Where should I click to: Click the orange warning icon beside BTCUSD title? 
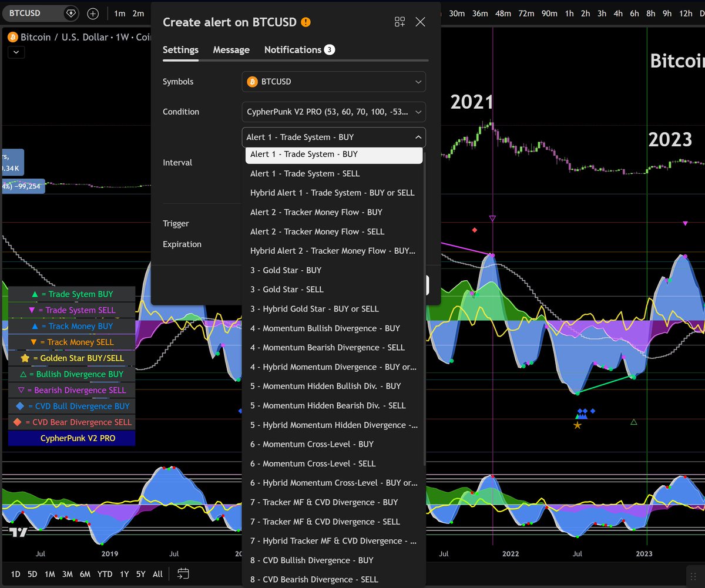point(305,22)
